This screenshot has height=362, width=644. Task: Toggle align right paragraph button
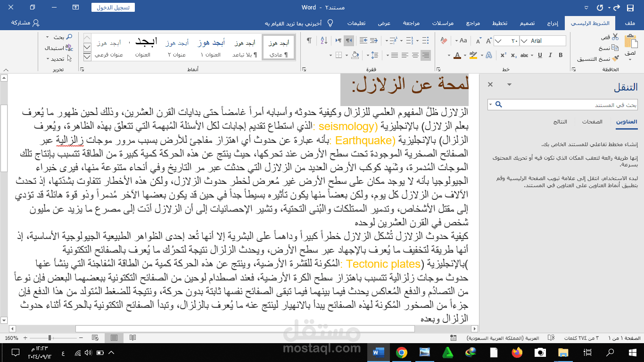coord(426,55)
